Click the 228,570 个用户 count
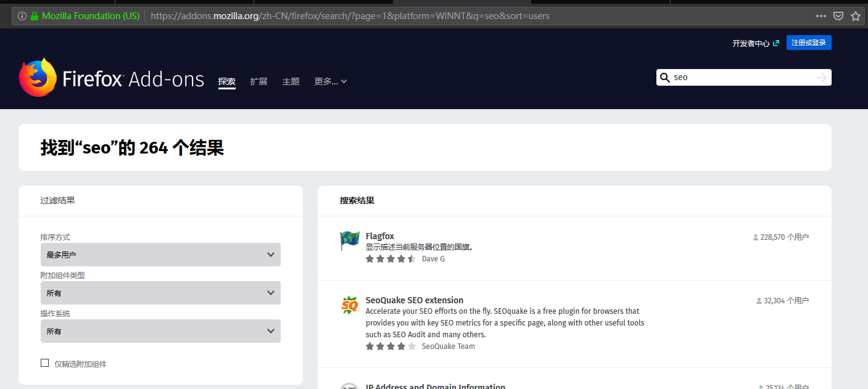Screen dimensions: 868x389 pos(785,237)
